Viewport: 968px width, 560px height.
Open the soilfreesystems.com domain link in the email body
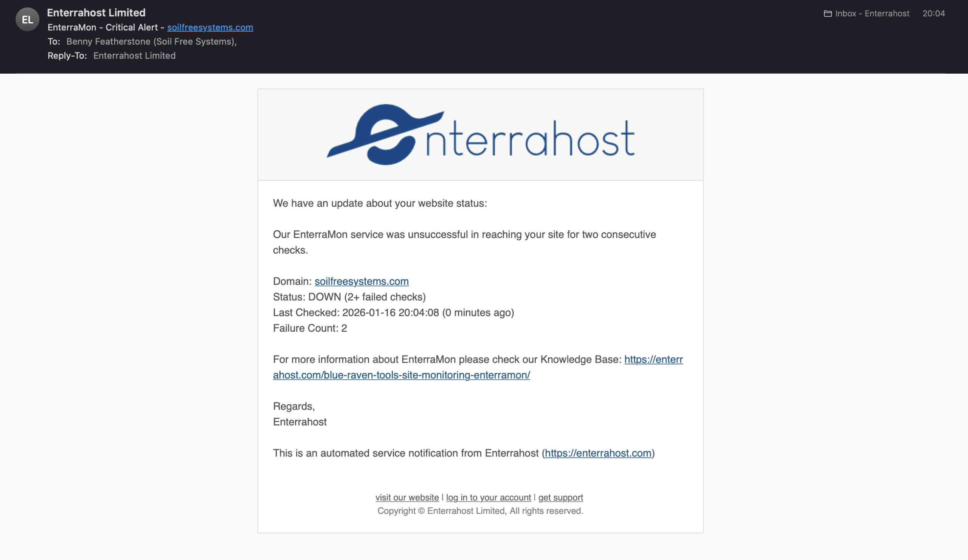[361, 282]
